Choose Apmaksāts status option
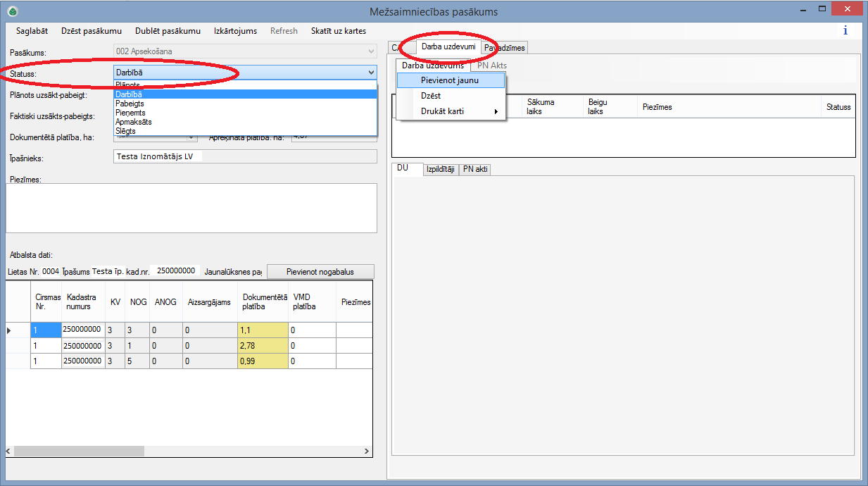 coord(133,122)
